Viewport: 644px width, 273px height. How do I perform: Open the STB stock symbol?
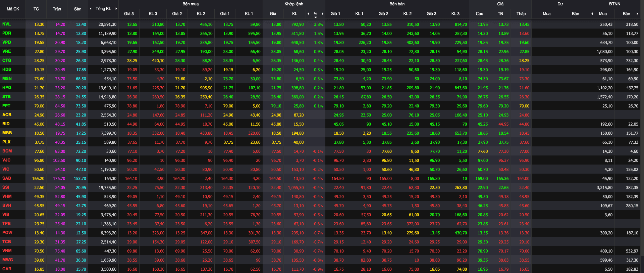(x=6, y=97)
